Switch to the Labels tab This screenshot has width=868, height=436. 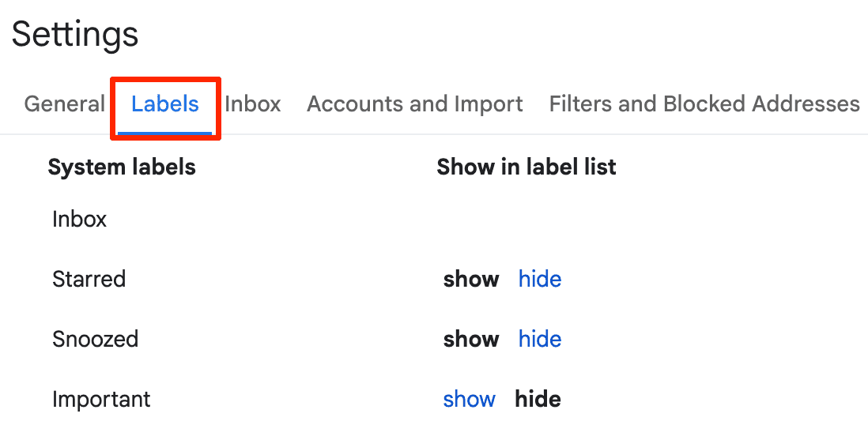165,104
